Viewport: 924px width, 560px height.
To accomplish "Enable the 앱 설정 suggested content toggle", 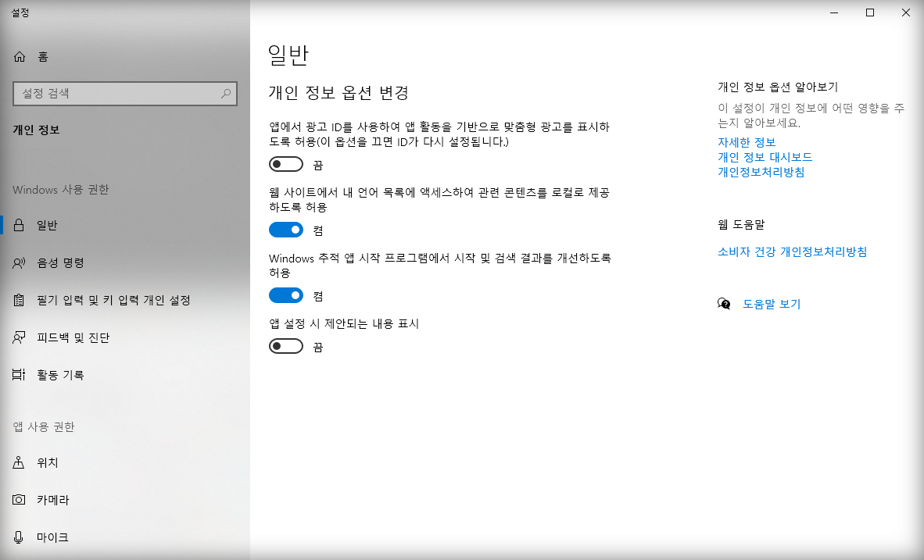I will pos(286,346).
